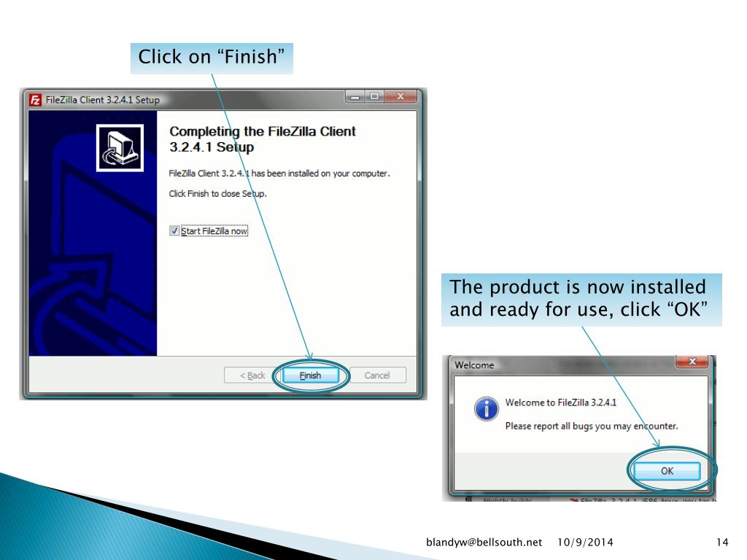Image resolution: width=747 pixels, height=560 pixels.
Task: Click the "Click on Finish" caption box
Action: coord(212,58)
